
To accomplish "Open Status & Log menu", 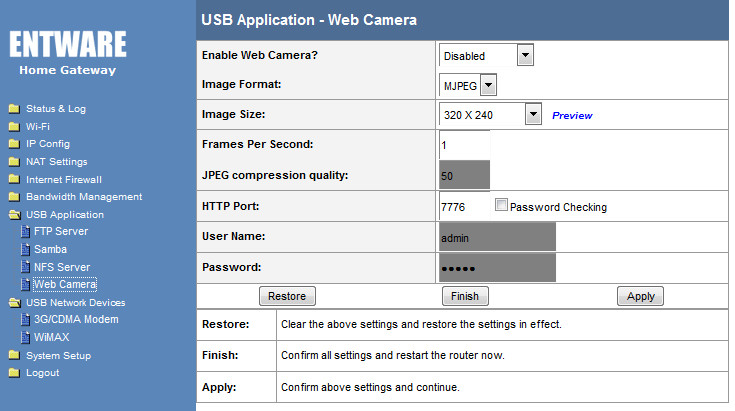I will (x=56, y=109).
